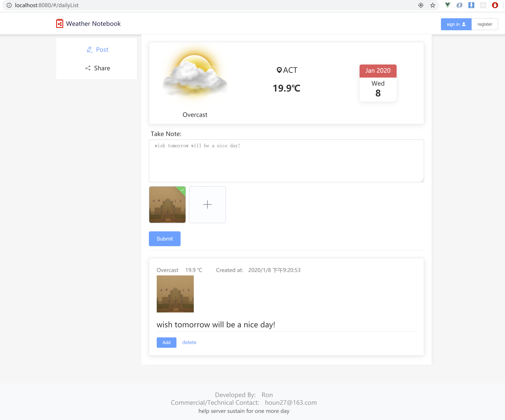The width and height of the screenshot is (505, 420).
Task: Open the Vue devtools extension icon
Action: 447,5
